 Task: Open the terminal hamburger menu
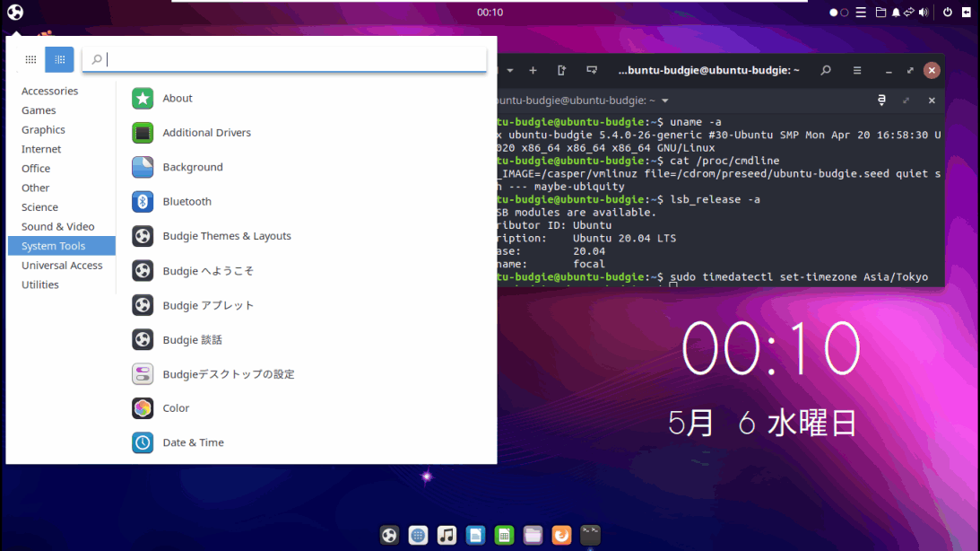(857, 71)
